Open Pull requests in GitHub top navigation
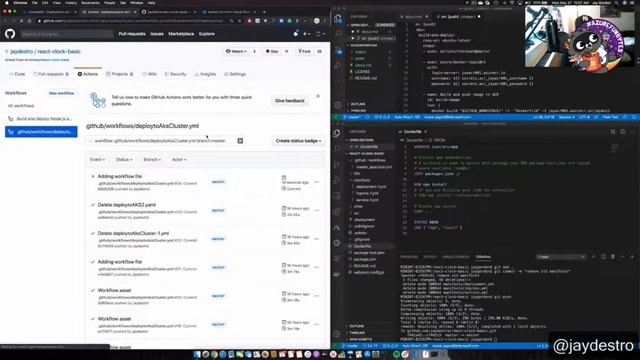This screenshot has height=360, width=640. 132,34
